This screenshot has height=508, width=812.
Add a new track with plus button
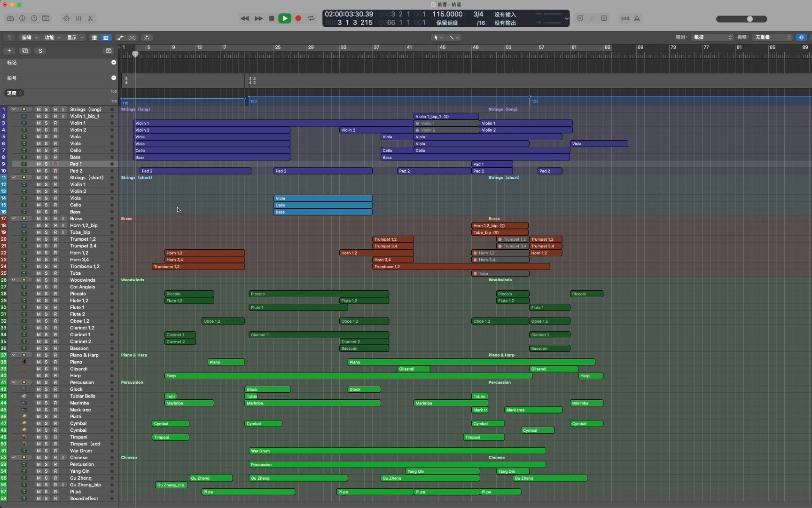coord(9,51)
